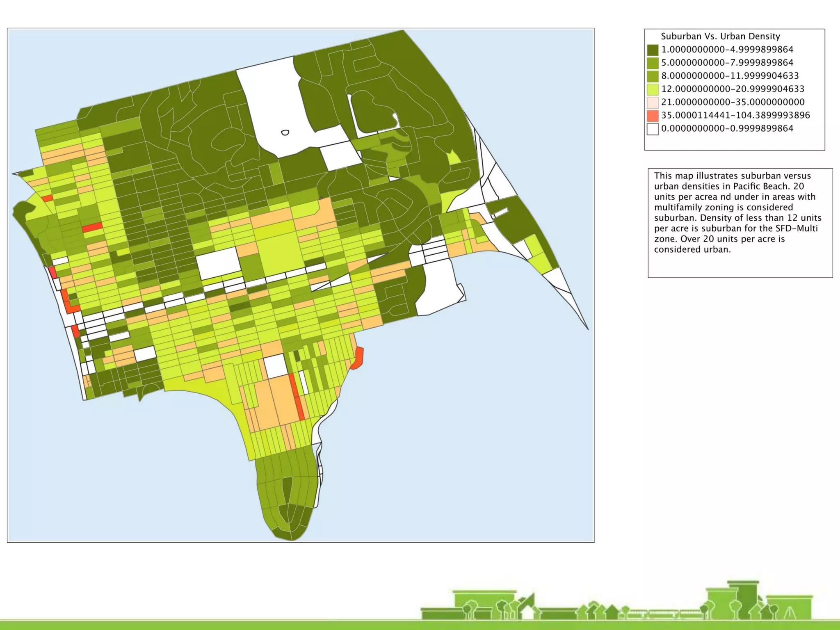The image size is (840, 630).
Task: Click the '12.0000000000-20.9999904633' legend text
Action: (x=733, y=89)
